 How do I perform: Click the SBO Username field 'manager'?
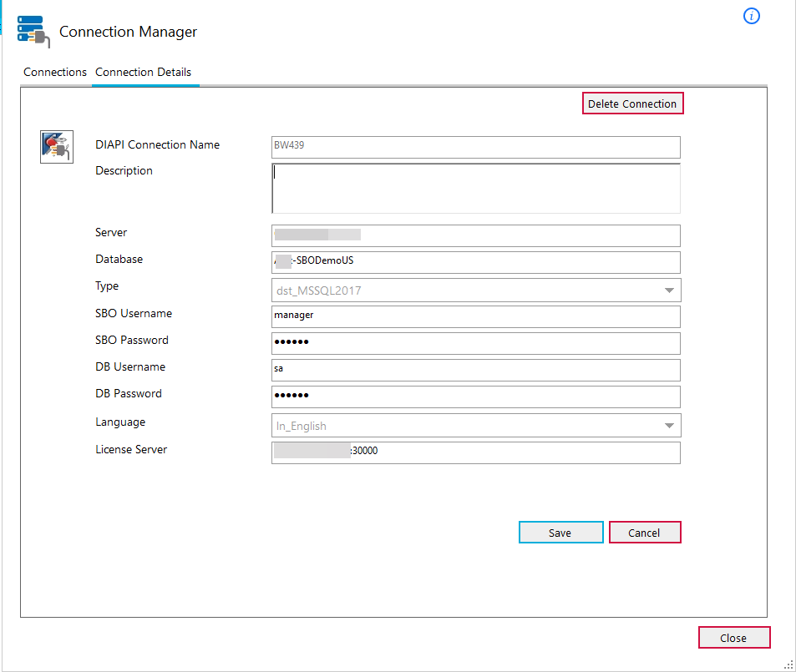click(476, 316)
